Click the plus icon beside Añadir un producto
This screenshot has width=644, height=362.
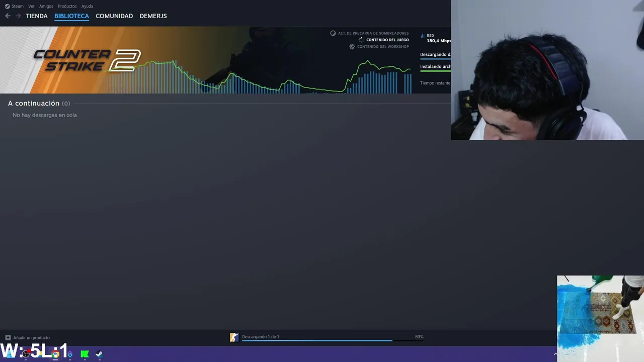click(8, 337)
